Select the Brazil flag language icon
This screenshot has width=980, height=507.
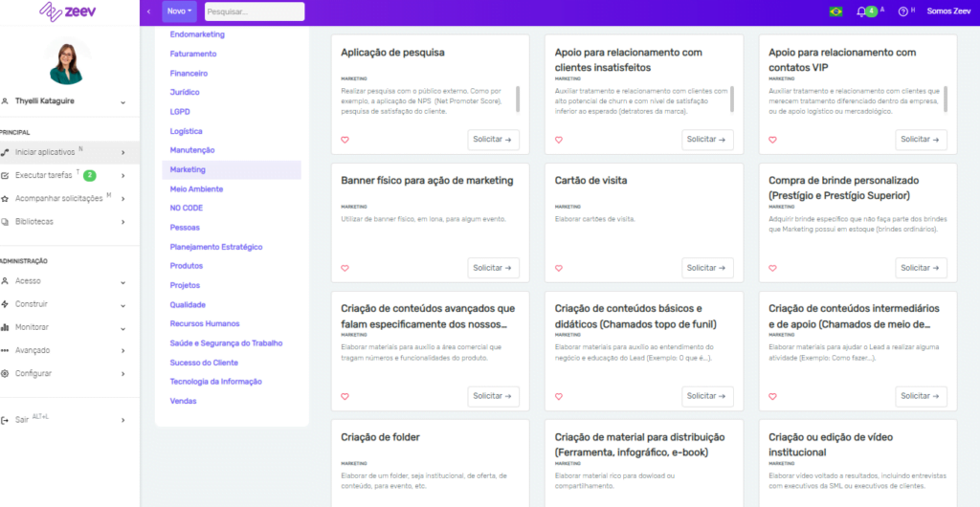click(835, 11)
